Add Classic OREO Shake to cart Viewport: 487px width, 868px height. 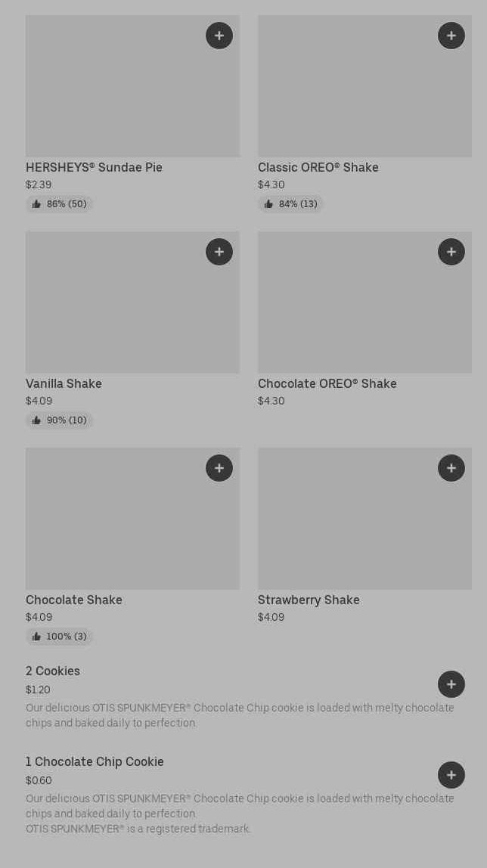[x=451, y=36]
